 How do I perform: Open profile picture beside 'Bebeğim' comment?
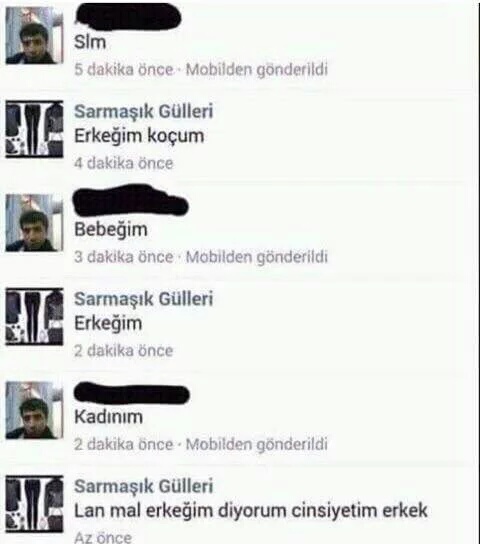(x=34, y=223)
